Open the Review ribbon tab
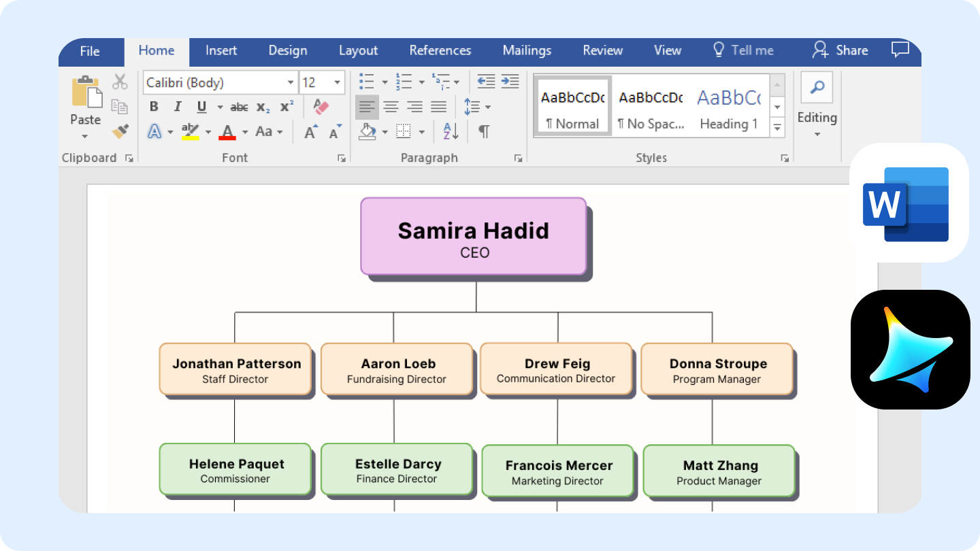Screen dimensions: 980x551 (x=602, y=50)
